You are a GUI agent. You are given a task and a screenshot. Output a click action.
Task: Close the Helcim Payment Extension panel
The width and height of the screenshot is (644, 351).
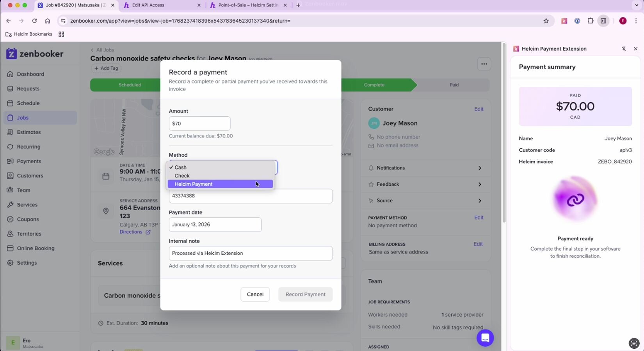click(635, 49)
